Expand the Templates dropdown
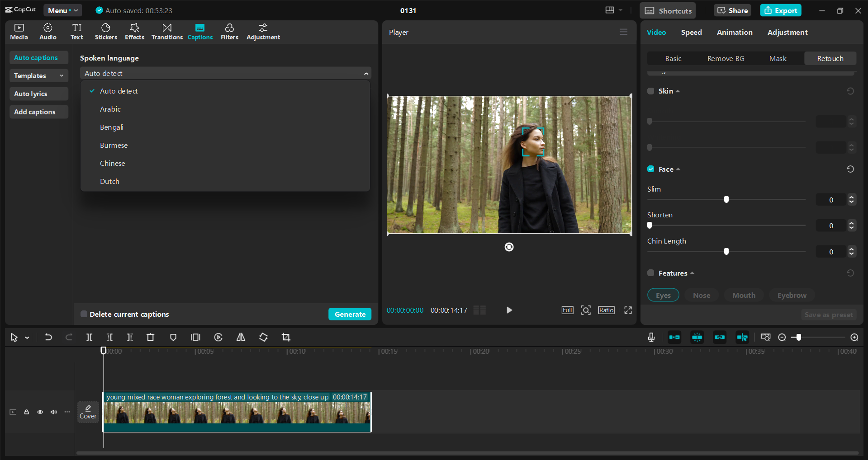 tap(38, 76)
